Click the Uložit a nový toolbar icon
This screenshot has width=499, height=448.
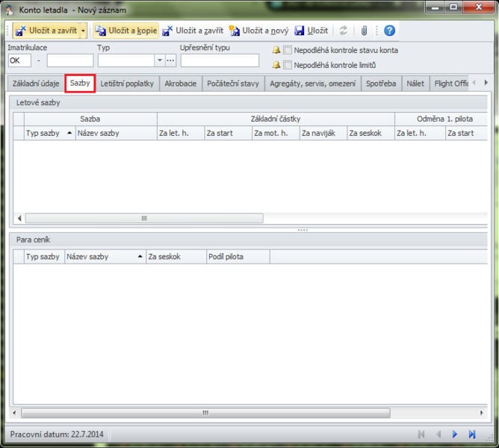click(x=235, y=31)
